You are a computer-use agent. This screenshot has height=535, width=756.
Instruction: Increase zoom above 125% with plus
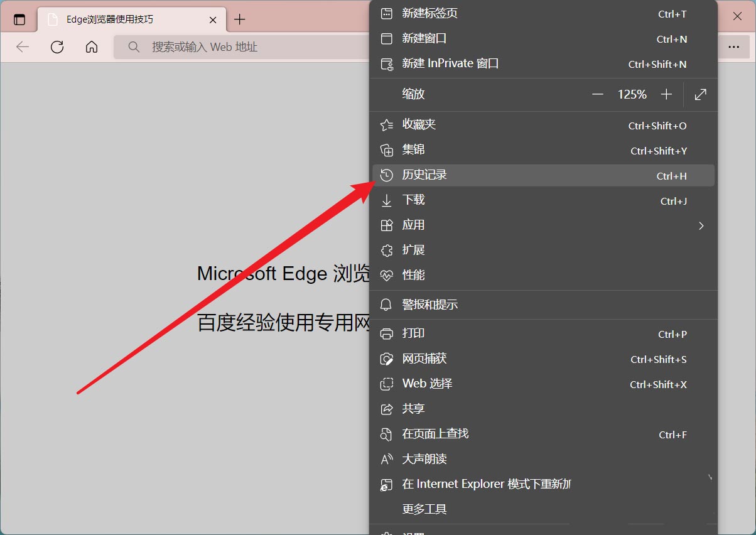667,94
